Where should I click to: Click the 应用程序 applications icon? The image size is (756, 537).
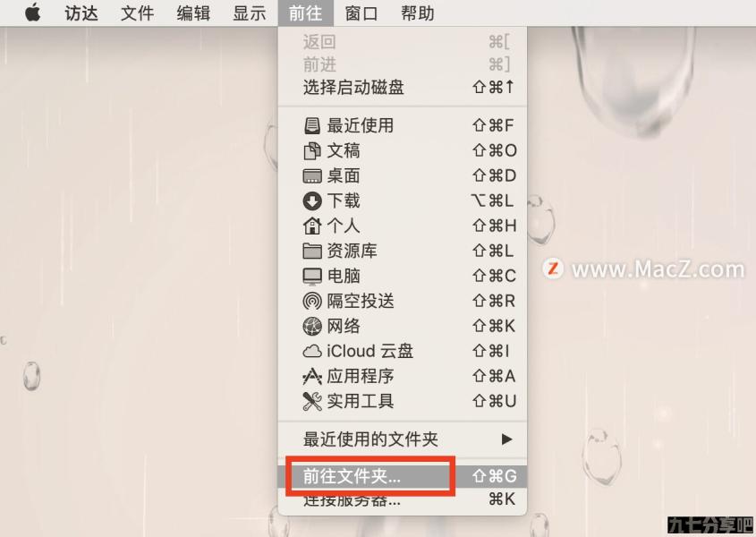pyautogui.click(x=312, y=376)
